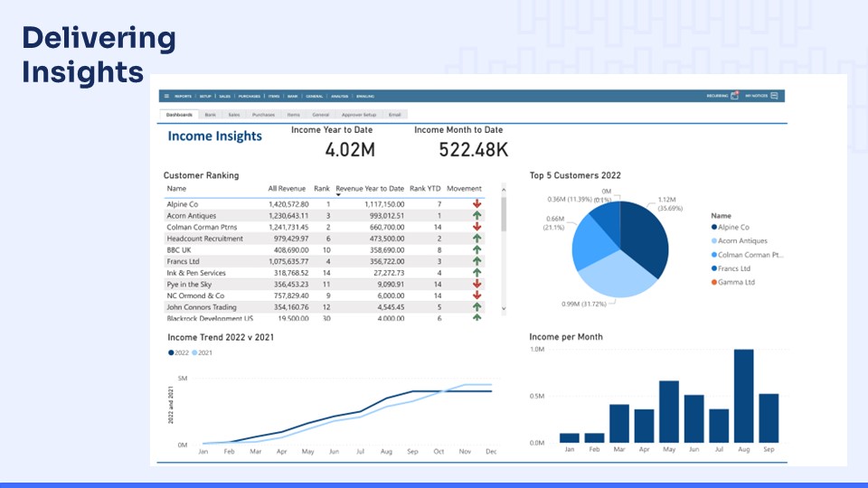The width and height of the screenshot is (868, 488).
Task: Switch to the Email tab
Action: point(395,115)
